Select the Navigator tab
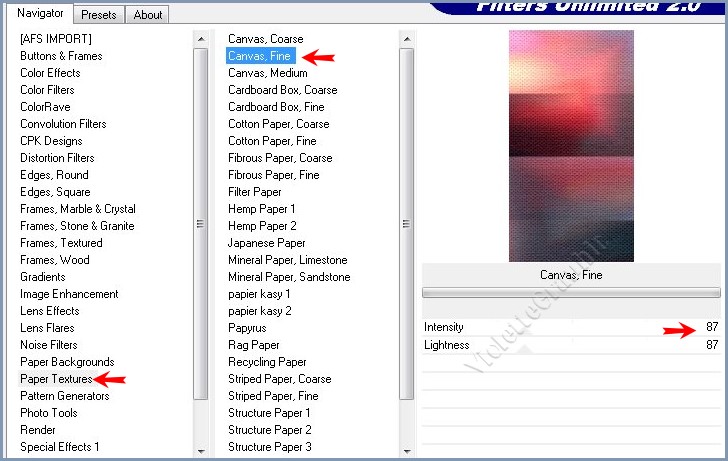The image size is (728, 461). [40, 14]
